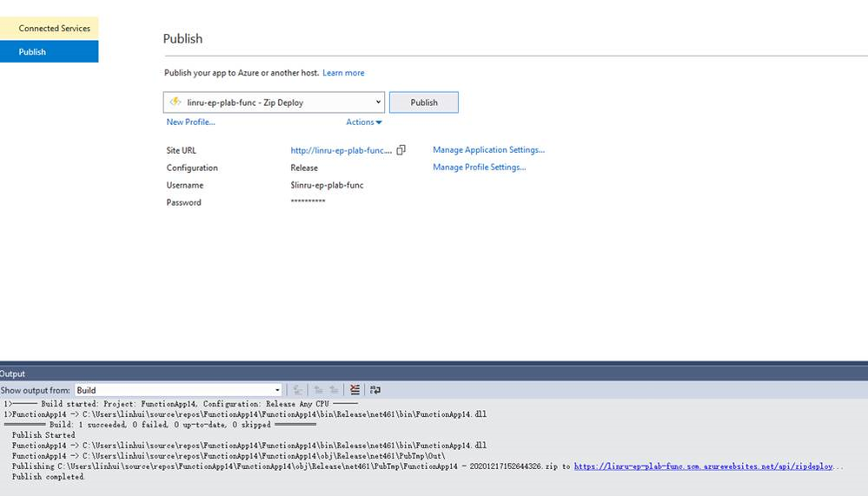This screenshot has height=496, width=868.
Task: Click the Clear All output icon
Action: 354,390
